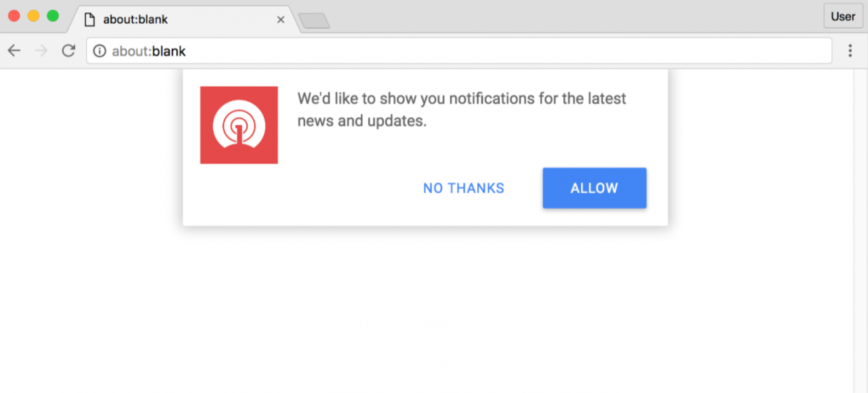
Task: Click the page icon on the tab
Action: coord(89,20)
